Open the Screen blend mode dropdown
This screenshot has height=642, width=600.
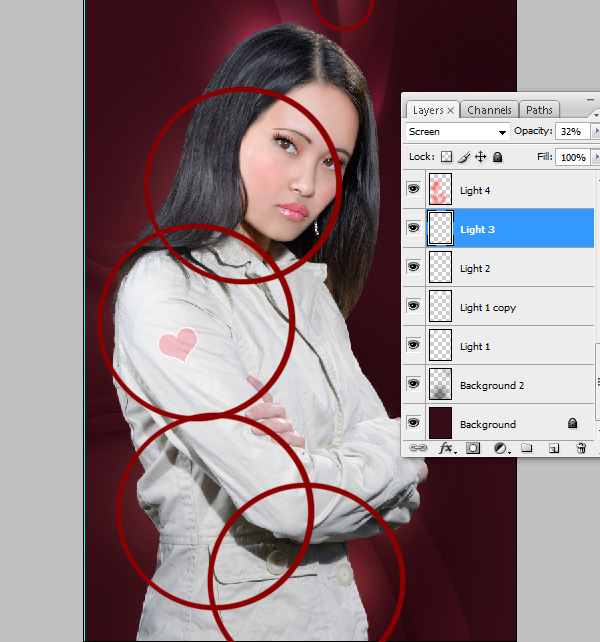(457, 132)
